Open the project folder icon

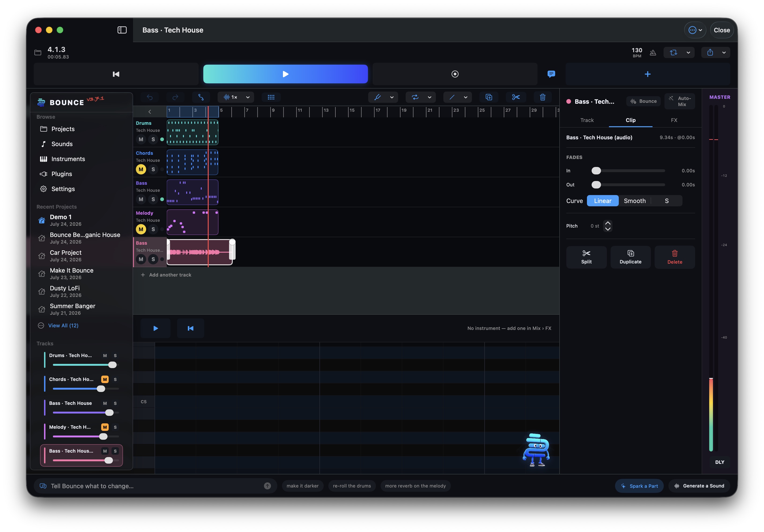[38, 53]
